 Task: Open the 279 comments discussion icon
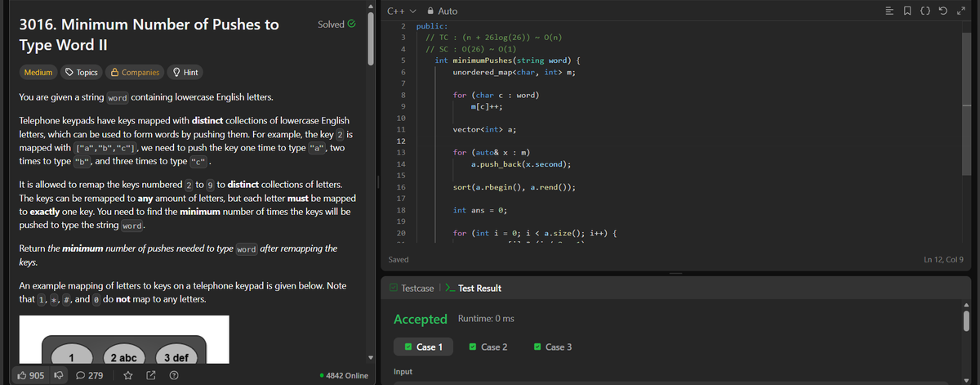click(x=90, y=375)
